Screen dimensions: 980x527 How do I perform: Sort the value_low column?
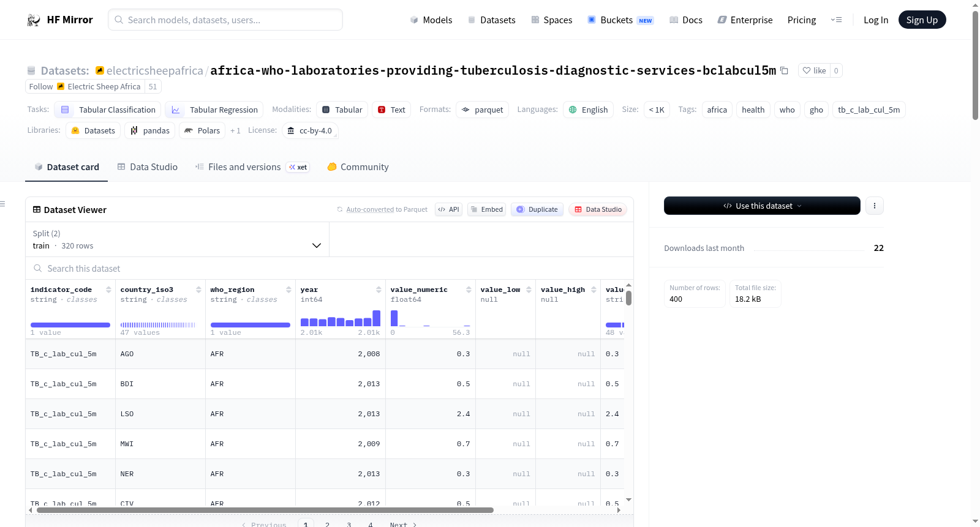pos(529,290)
